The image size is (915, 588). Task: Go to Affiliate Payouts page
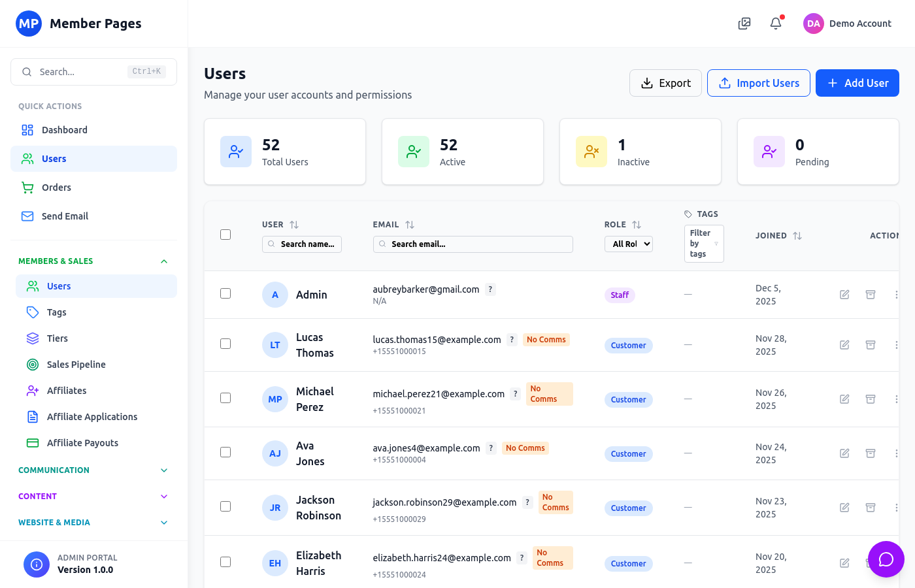pos(82,443)
